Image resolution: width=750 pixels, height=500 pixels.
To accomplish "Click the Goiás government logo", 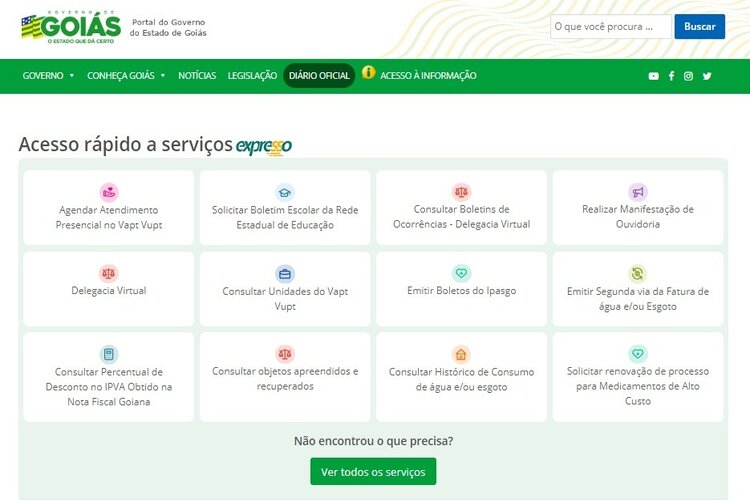I will 70,26.
